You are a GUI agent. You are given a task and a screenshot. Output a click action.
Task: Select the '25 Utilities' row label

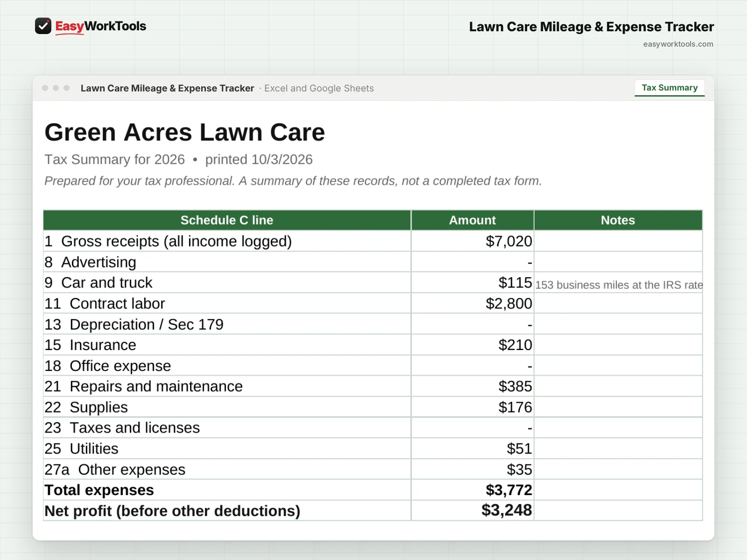click(81, 448)
